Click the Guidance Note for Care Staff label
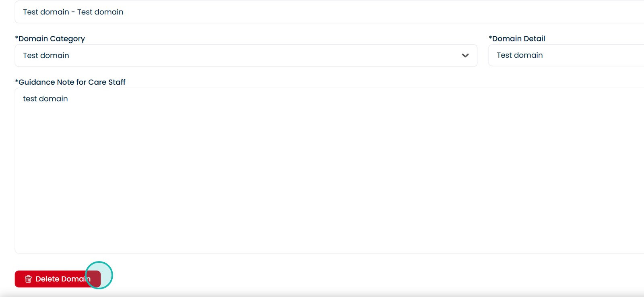The image size is (644, 297). coord(72,82)
